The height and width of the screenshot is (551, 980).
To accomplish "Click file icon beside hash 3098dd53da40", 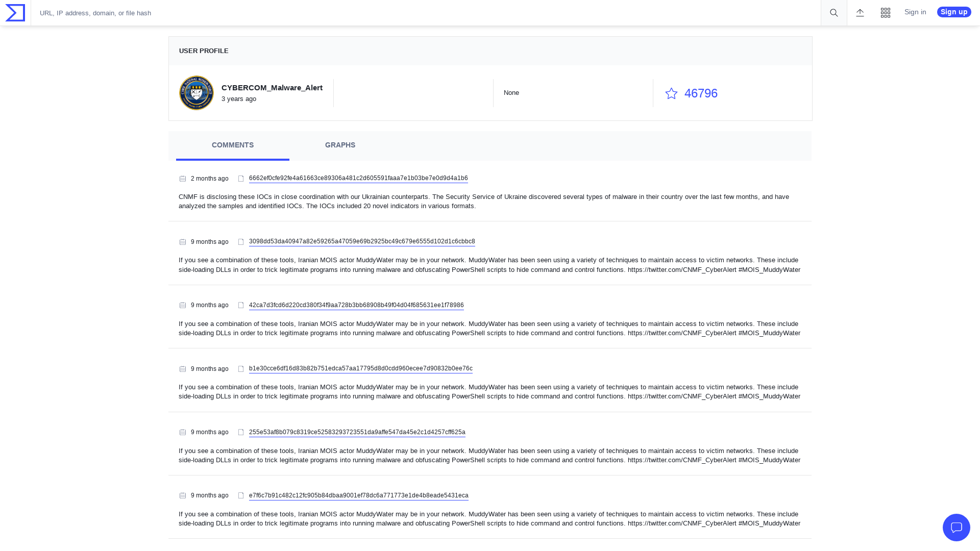I will pyautogui.click(x=241, y=242).
